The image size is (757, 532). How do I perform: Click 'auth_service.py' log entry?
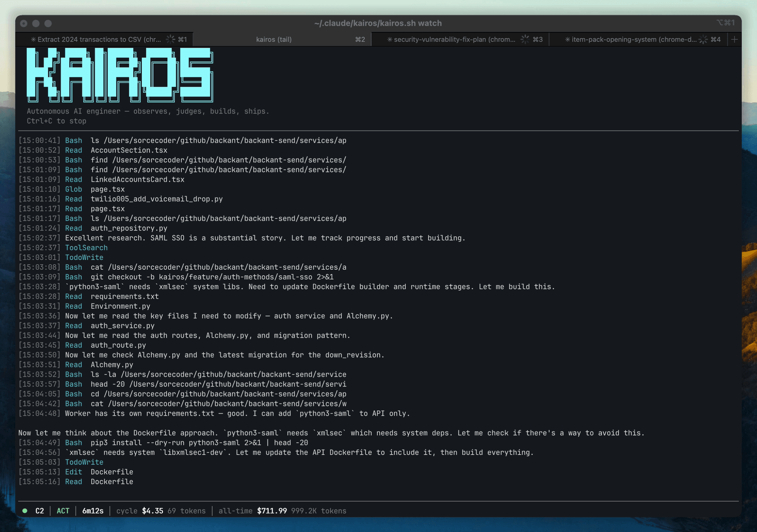pyautogui.click(x=123, y=326)
